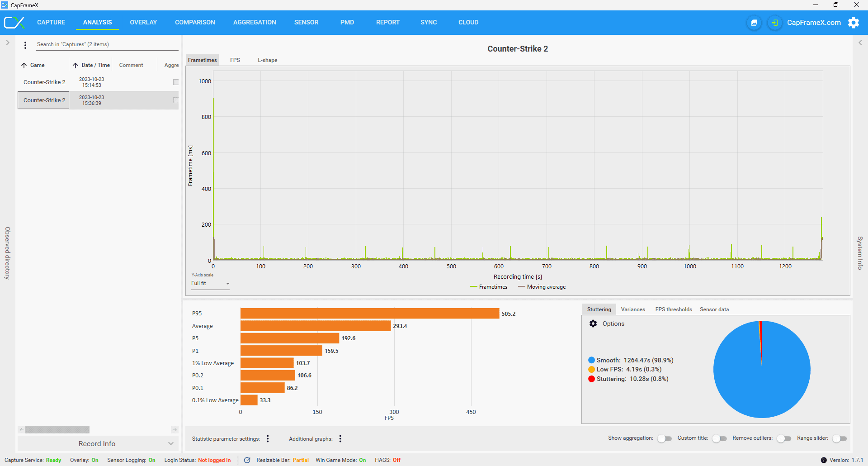Click the Capture Service Ready status
Screen dimensions: 868x466
tap(53, 460)
